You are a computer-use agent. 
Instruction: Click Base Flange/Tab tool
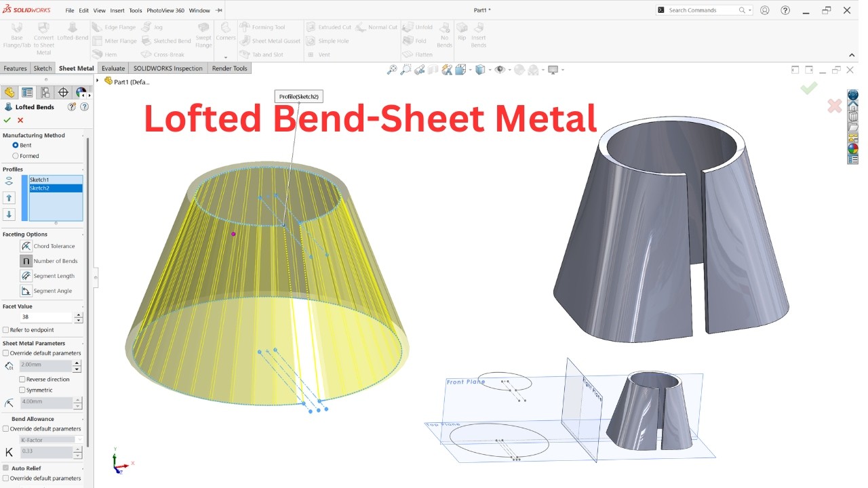[17, 37]
